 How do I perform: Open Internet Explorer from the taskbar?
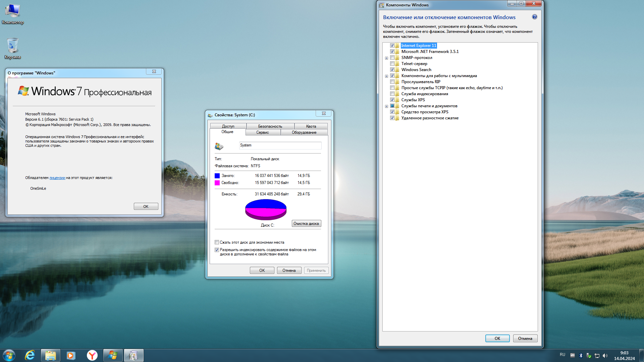[30, 355]
